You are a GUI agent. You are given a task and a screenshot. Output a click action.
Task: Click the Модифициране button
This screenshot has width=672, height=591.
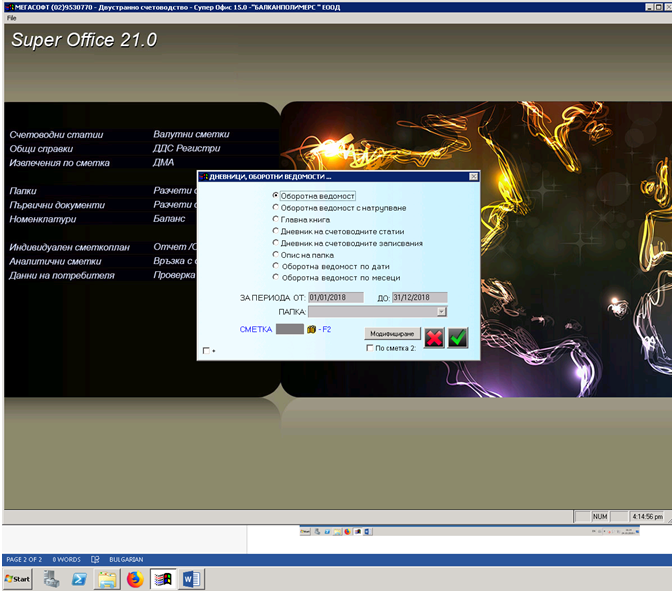[x=392, y=333]
